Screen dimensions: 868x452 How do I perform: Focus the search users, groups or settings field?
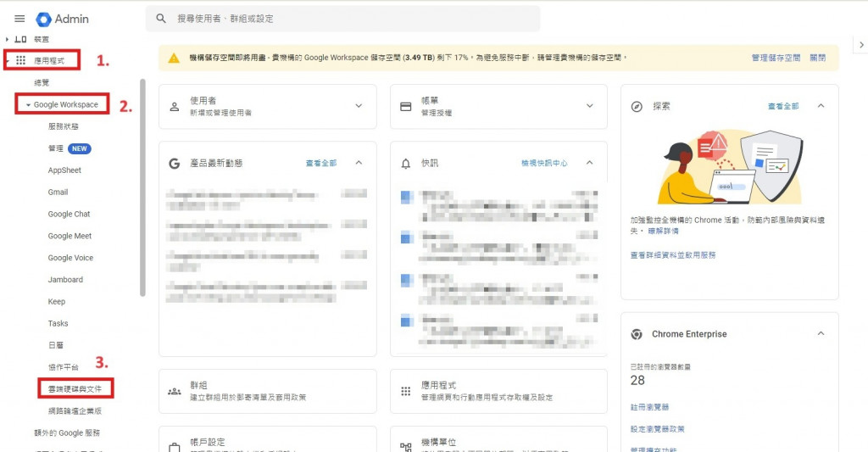click(x=342, y=19)
